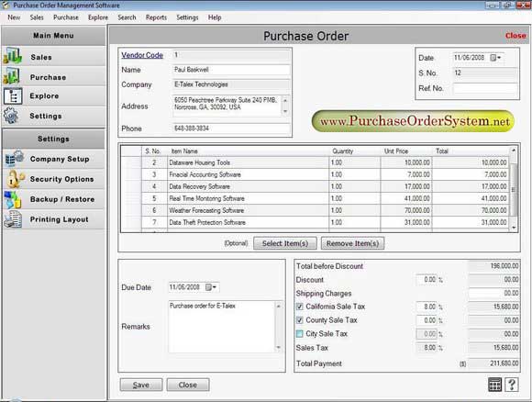Open the Purchase menu in menu bar
The height and width of the screenshot is (402, 532).
[66, 17]
